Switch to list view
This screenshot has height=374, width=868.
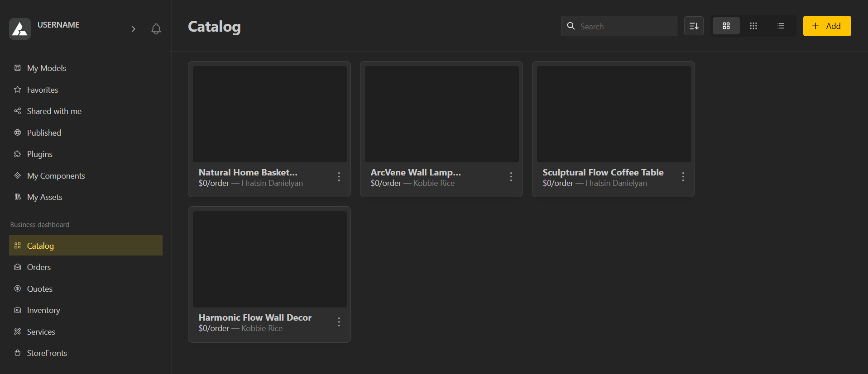coord(781,26)
